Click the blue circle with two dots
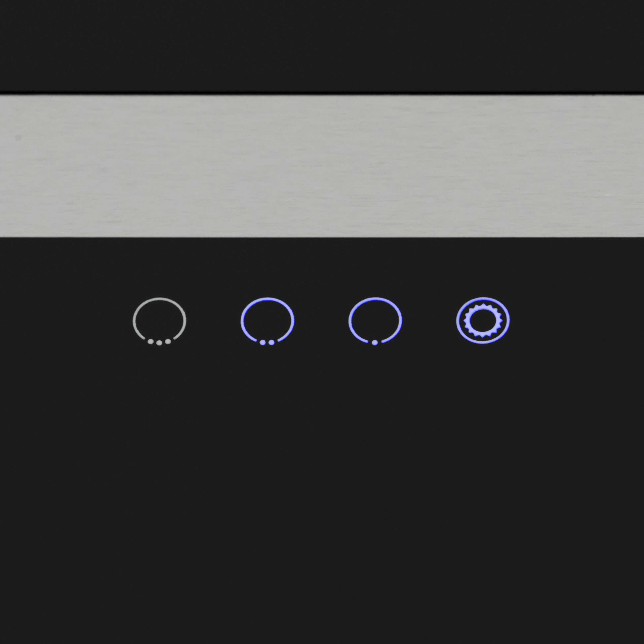 point(267,321)
